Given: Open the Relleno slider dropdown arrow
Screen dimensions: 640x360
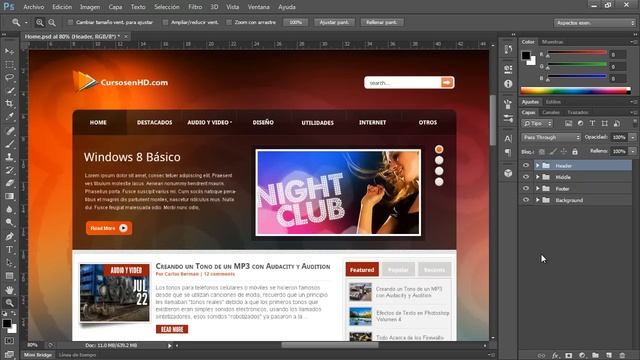Looking at the screenshot, I should (633, 151).
